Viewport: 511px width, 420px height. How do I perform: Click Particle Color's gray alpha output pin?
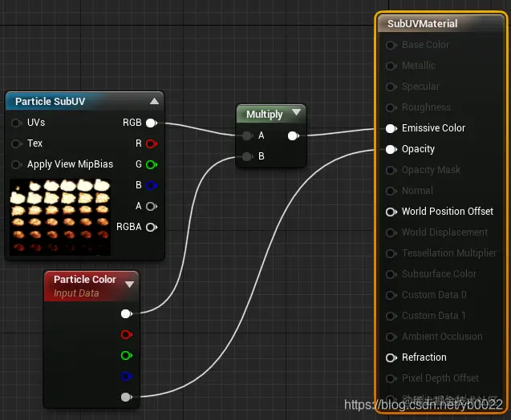tap(127, 397)
